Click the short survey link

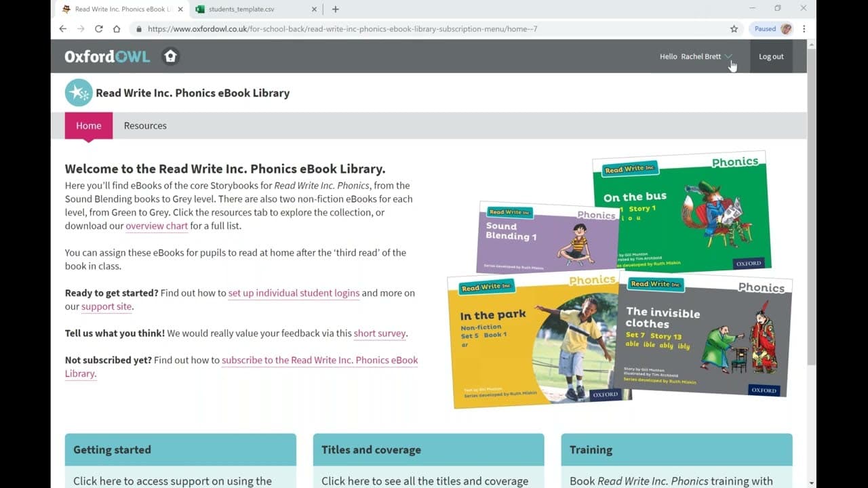pos(380,333)
